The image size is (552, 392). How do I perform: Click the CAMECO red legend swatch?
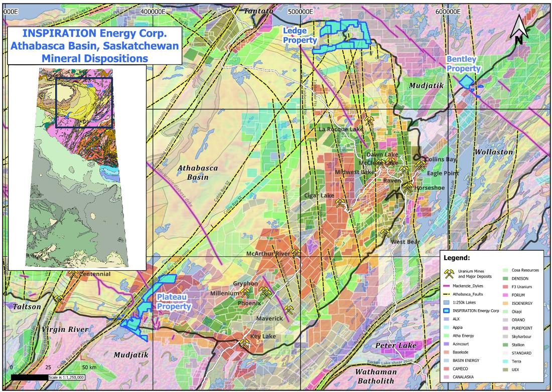pos(447,369)
